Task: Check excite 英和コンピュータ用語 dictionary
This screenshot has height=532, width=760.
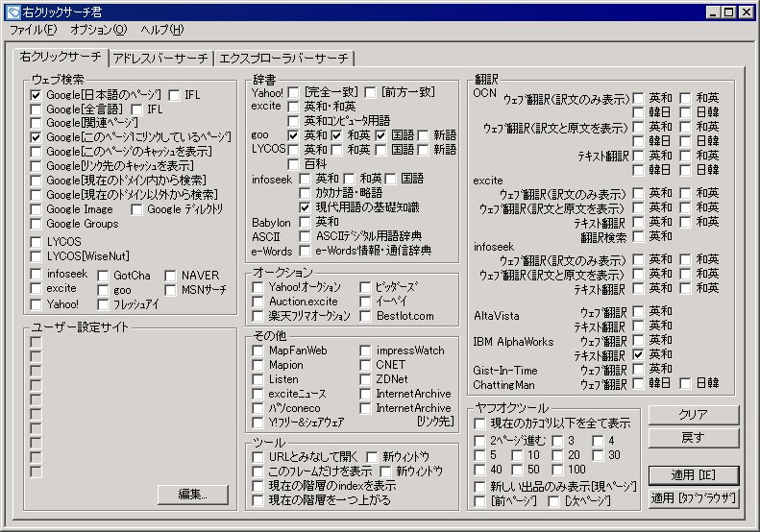Action: point(293,121)
